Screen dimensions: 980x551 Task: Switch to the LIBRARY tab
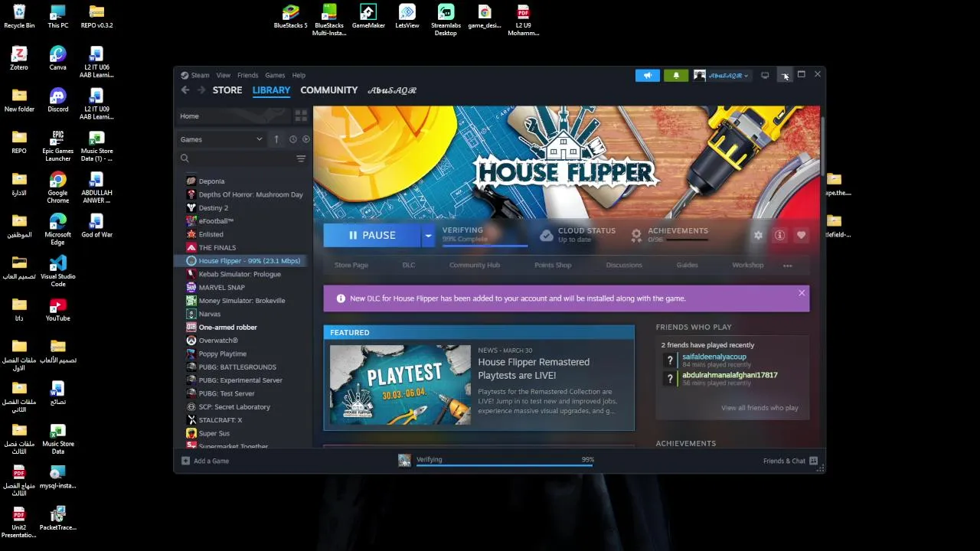pos(271,90)
